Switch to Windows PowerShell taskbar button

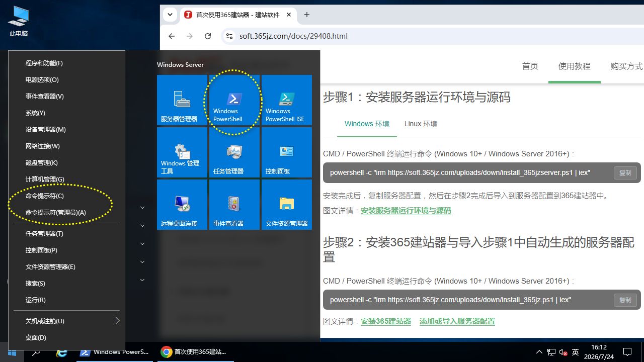coord(115,352)
